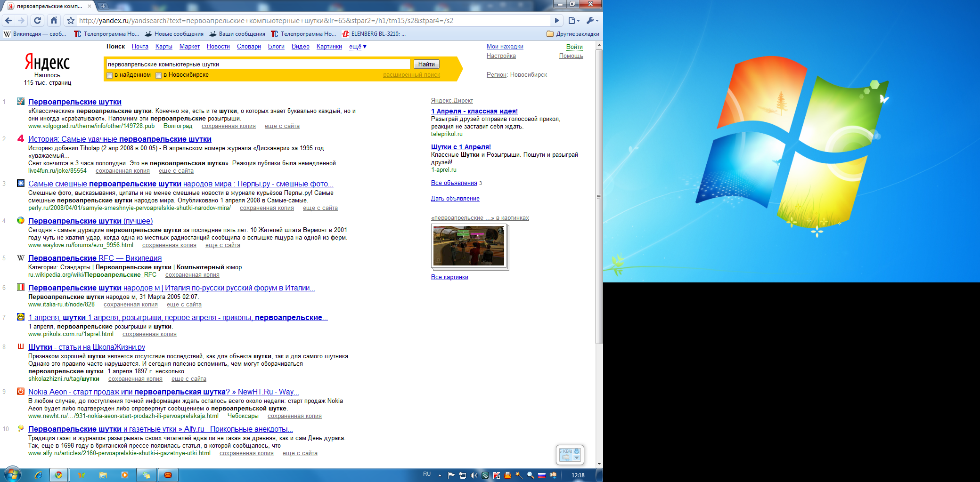Image resolution: width=980 pixels, height=482 pixels.
Task: Open the volume speaker tray icon
Action: [474, 475]
